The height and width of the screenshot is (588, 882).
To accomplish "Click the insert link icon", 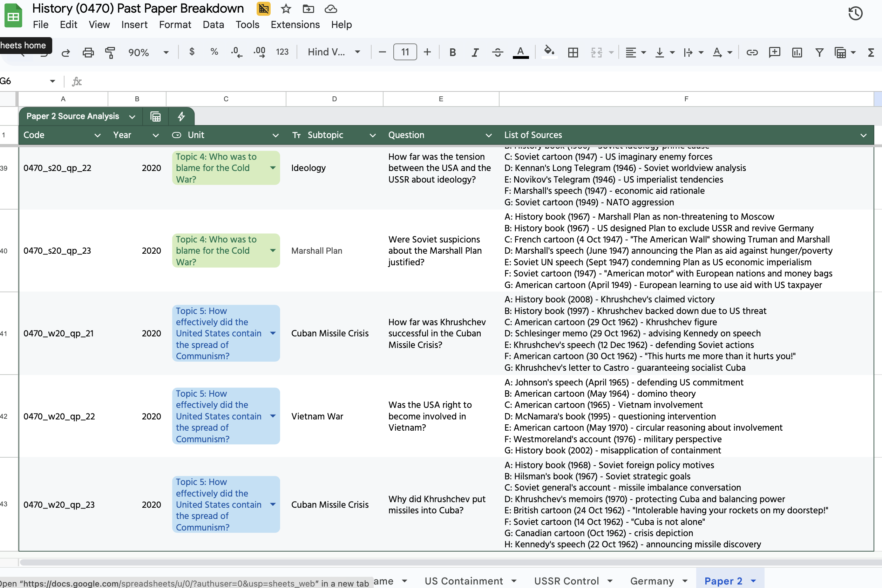I will tap(752, 53).
